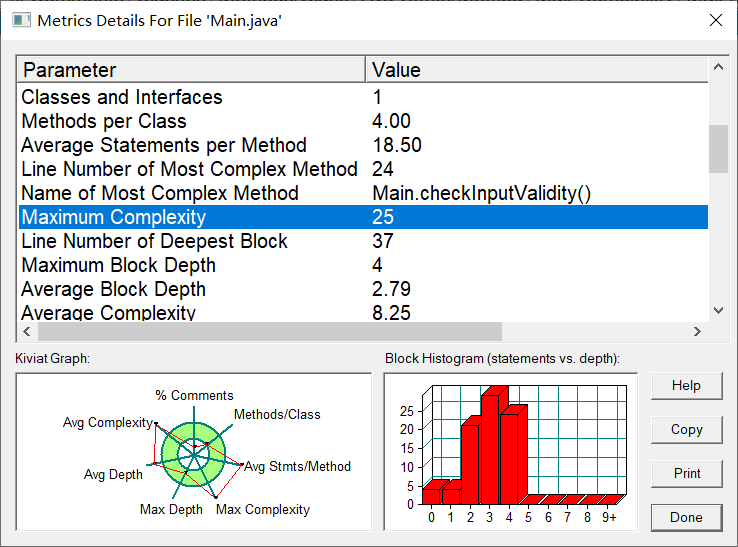Click the histogram bar for depth 4
The height and width of the screenshot is (547, 738).
click(x=509, y=459)
